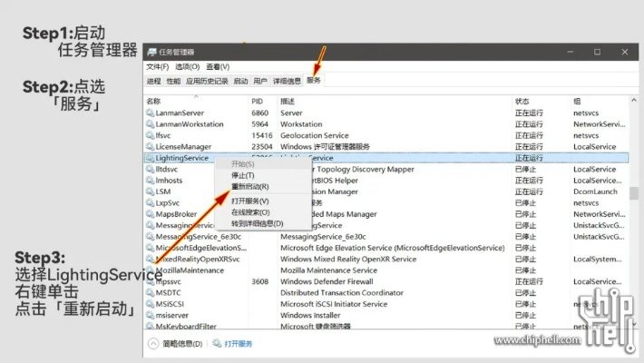Click the lfsvc service gear icon
Screen dimensions: 644x363
pyautogui.click(x=151, y=135)
